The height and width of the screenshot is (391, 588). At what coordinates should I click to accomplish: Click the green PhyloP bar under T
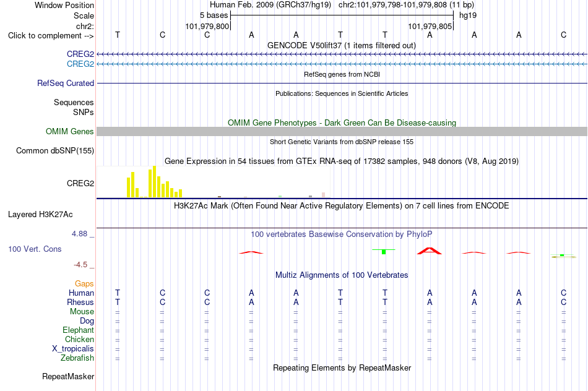[x=384, y=252]
